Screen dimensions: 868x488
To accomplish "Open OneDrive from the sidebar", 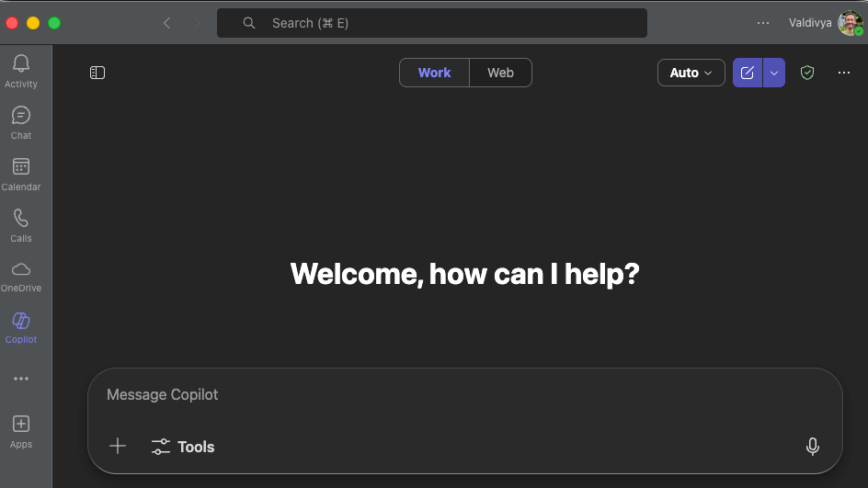I will (x=21, y=277).
